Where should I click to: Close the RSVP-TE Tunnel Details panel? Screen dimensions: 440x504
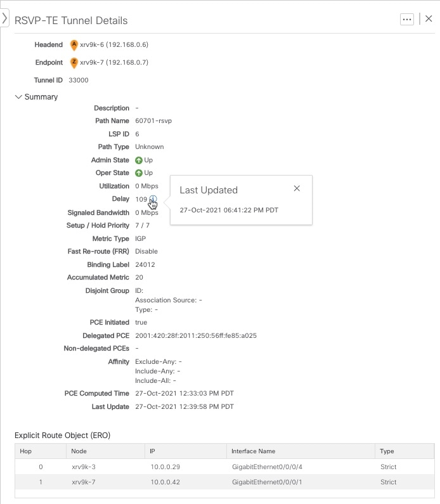coord(429,18)
